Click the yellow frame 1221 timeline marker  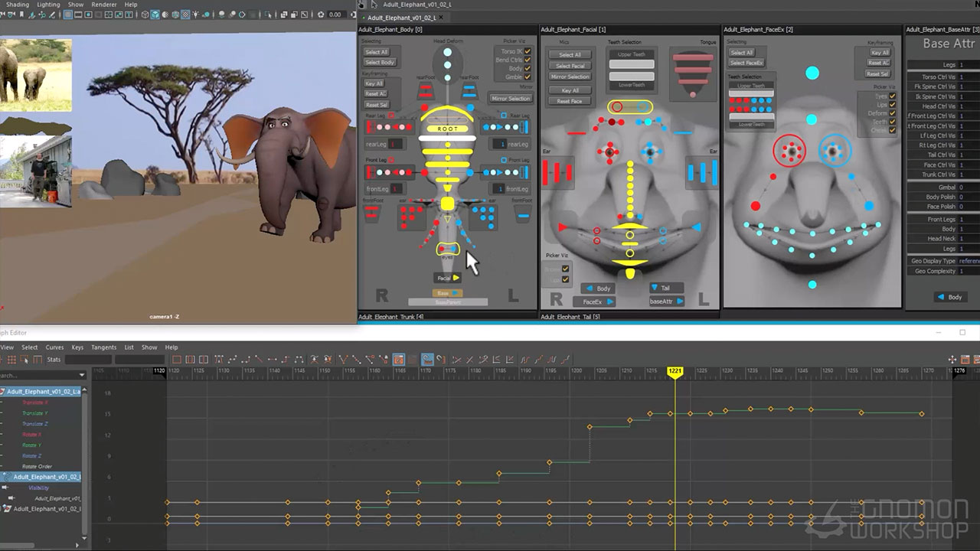coord(675,371)
